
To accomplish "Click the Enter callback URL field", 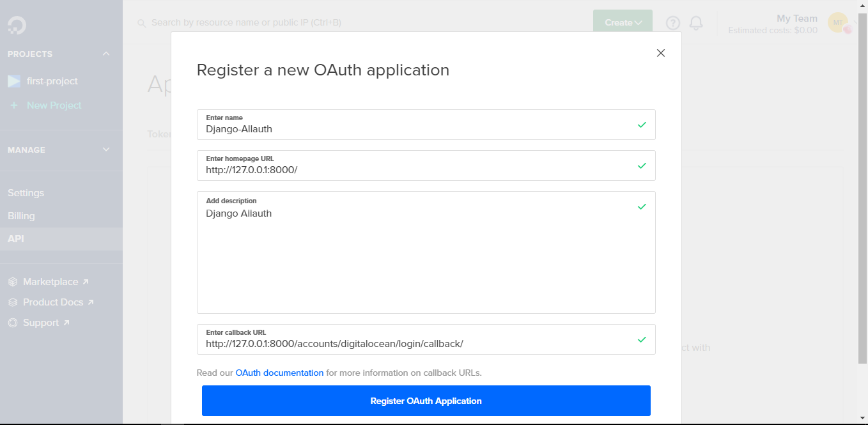I will click(426, 339).
